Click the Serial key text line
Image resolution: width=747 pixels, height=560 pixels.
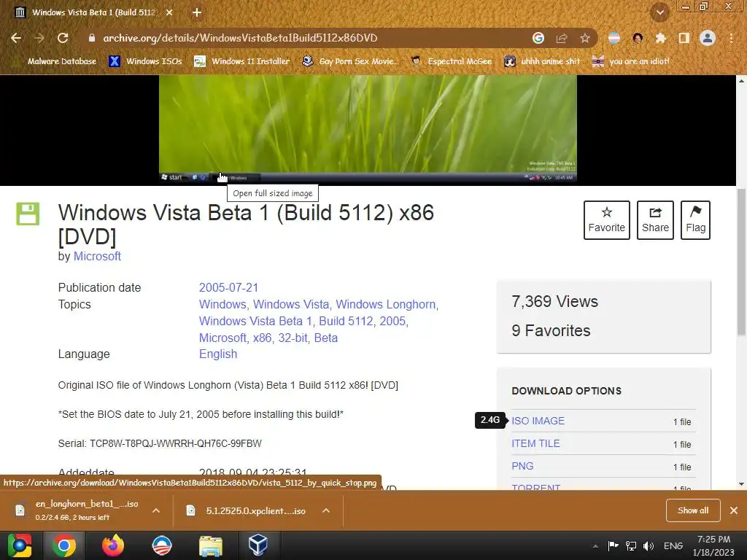(160, 443)
